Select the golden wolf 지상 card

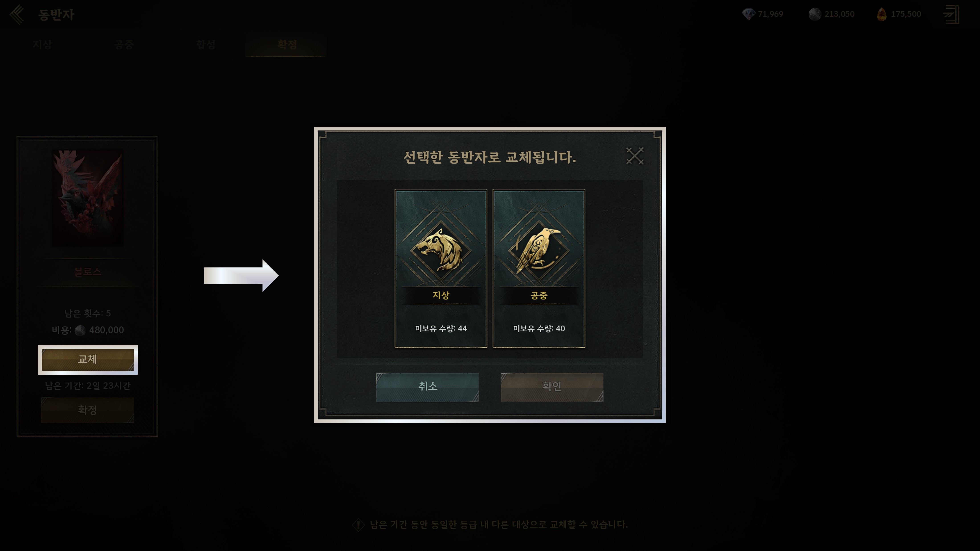point(441,268)
